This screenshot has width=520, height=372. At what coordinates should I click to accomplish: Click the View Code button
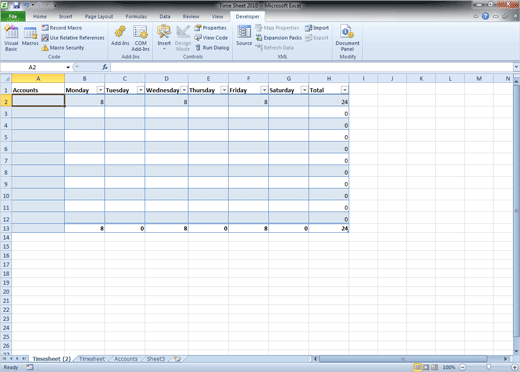pos(211,38)
